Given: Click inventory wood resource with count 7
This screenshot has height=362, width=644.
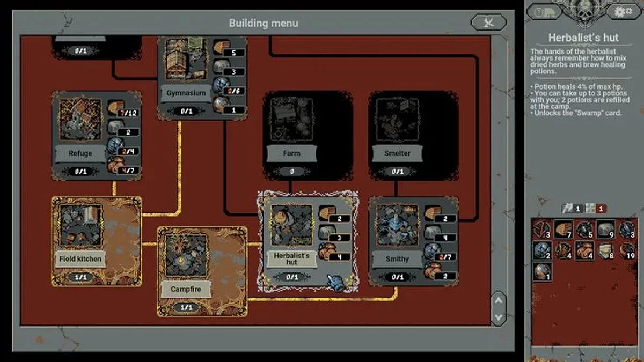Looking at the screenshot, I should 563,229.
